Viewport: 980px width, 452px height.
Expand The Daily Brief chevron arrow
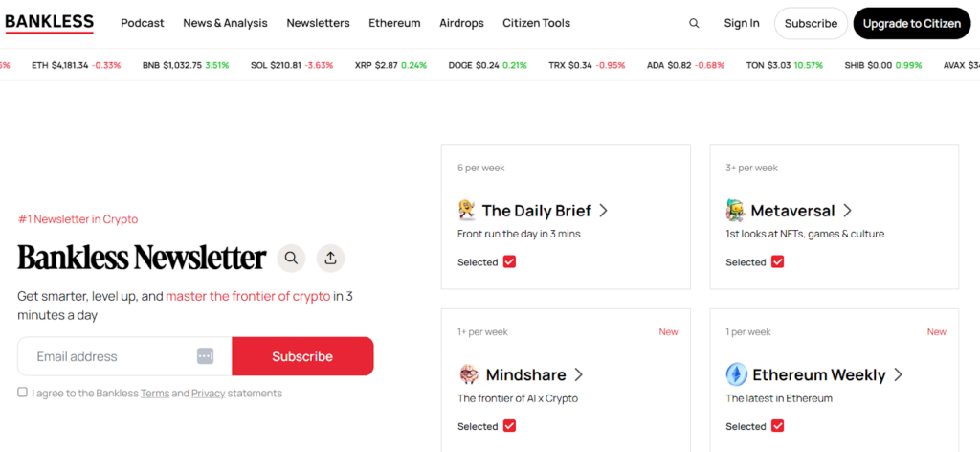[x=604, y=211]
